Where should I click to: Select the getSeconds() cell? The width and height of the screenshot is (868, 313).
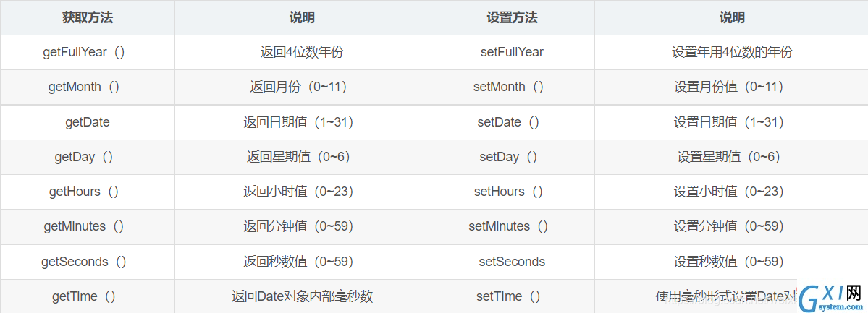88,262
